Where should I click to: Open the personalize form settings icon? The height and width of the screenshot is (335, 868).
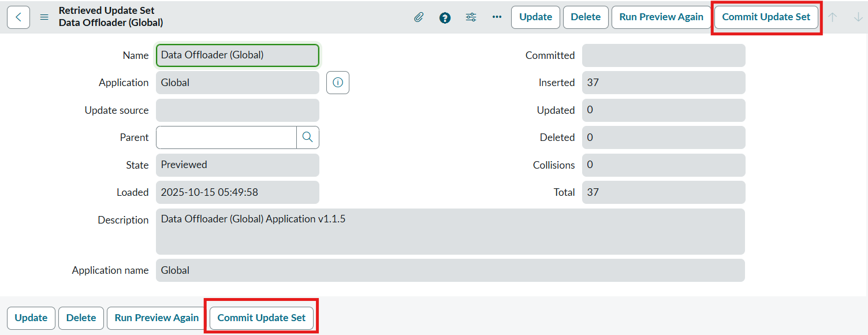471,17
